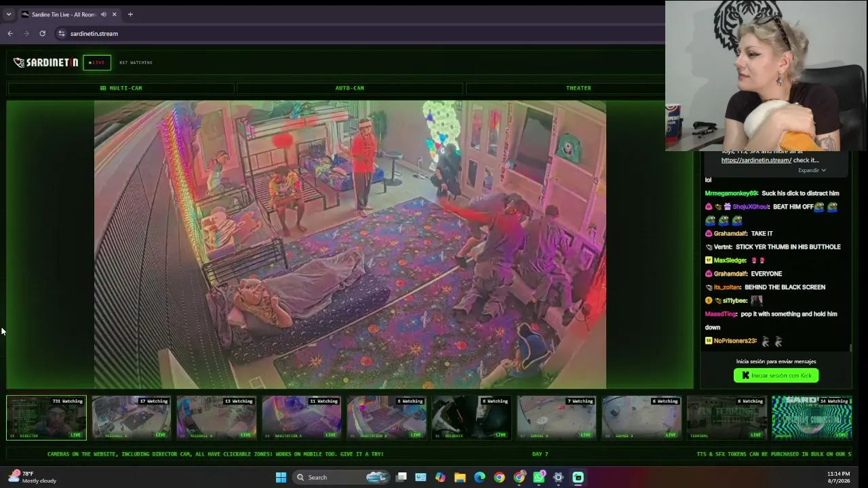Viewport: 868px width, 488px height.
Task: Select the Terminal camera thumbnail
Action: [x=727, y=418]
